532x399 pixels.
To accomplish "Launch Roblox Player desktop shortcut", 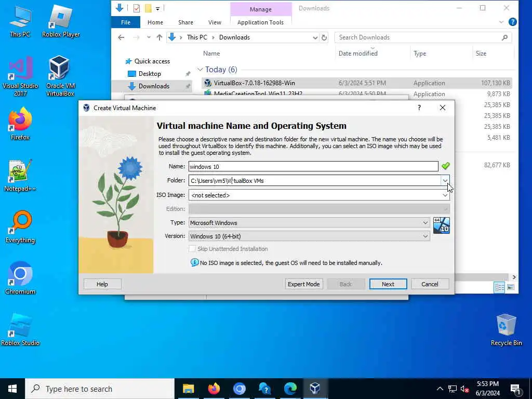I will 61,21.
